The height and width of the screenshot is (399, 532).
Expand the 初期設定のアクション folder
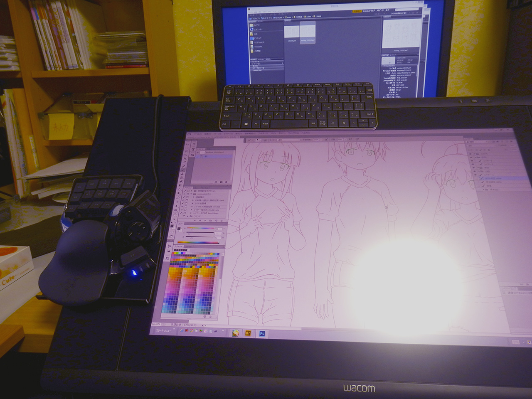pyautogui.click(x=192, y=191)
